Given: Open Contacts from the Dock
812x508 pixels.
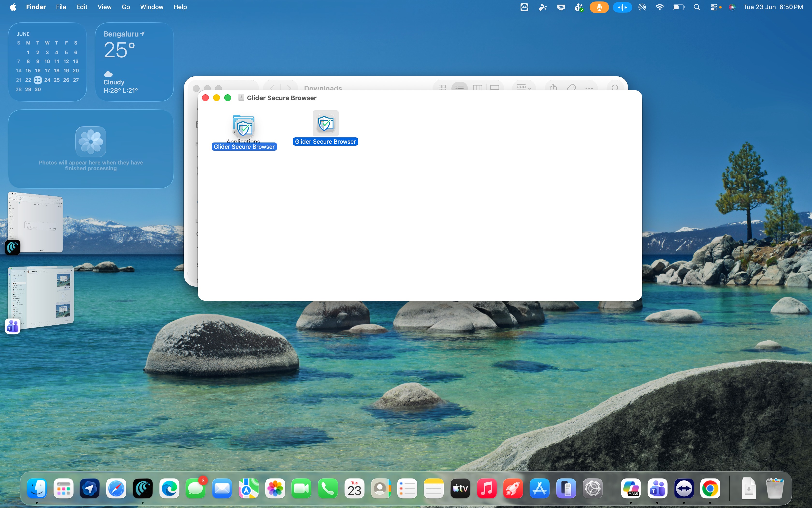Looking at the screenshot, I should [381, 488].
